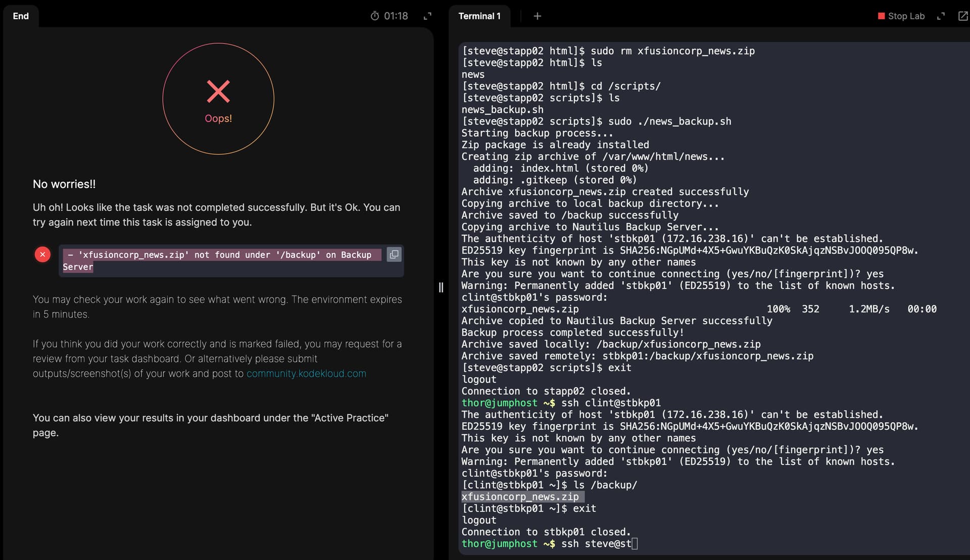Click the 'No worries!!' heading
The height and width of the screenshot is (560, 970).
64,184
